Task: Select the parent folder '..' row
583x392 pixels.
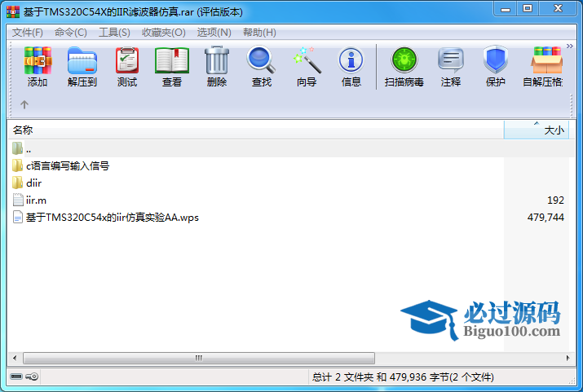Action: [x=291, y=149]
